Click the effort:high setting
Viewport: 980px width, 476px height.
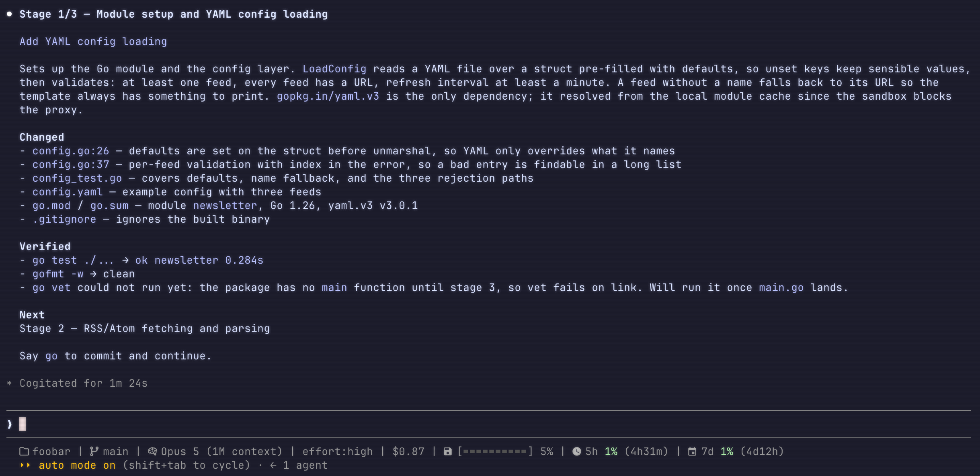click(x=338, y=451)
